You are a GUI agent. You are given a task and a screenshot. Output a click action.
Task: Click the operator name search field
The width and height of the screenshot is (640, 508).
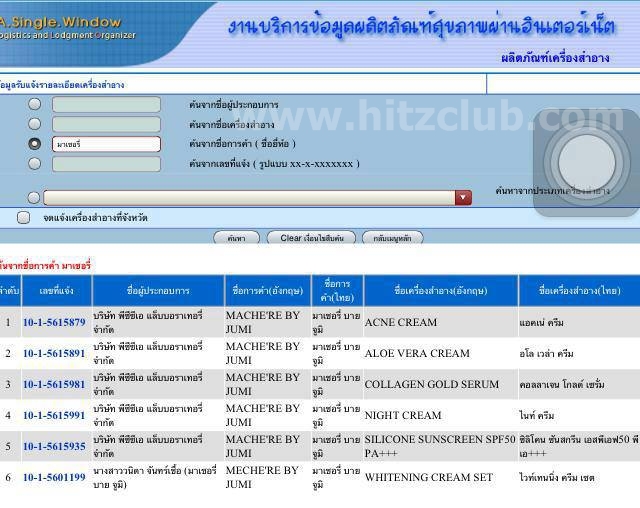tap(106, 104)
